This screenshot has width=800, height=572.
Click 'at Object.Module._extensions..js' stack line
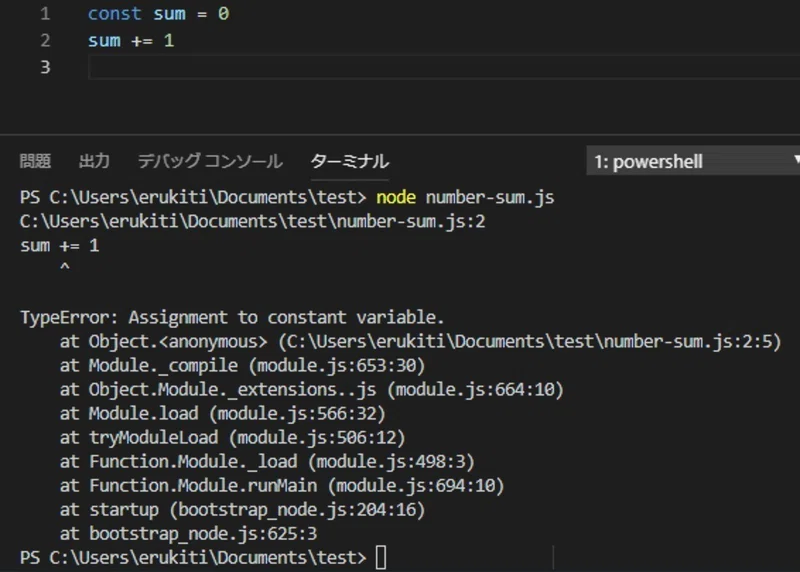coord(312,389)
